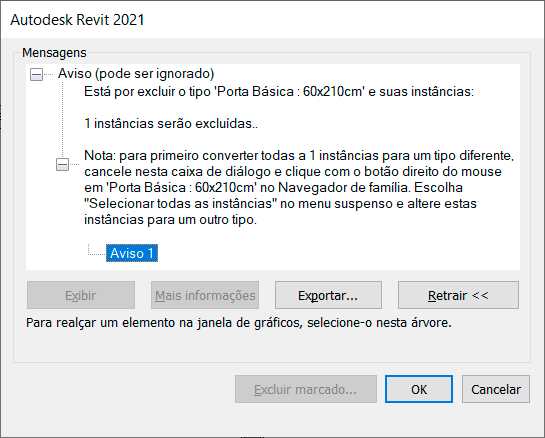
Task: Click the 'Mensagens' group label
Action: [x=54, y=53]
